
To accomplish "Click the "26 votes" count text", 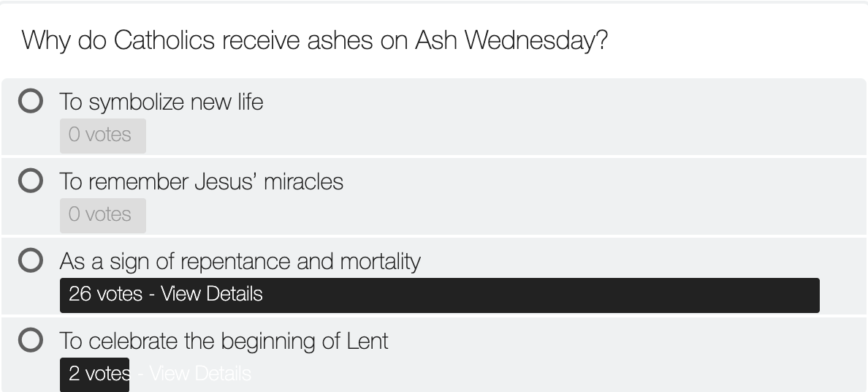I will click(105, 294).
